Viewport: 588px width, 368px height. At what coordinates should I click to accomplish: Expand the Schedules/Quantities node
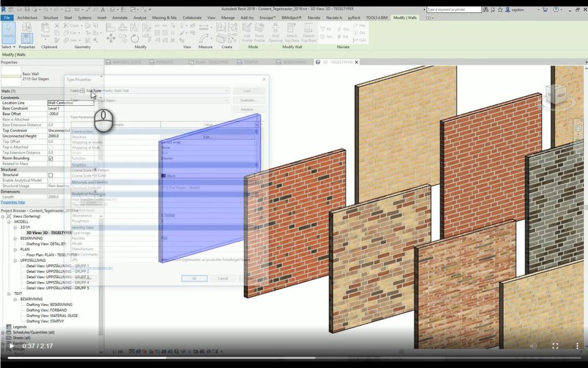click(x=3, y=332)
